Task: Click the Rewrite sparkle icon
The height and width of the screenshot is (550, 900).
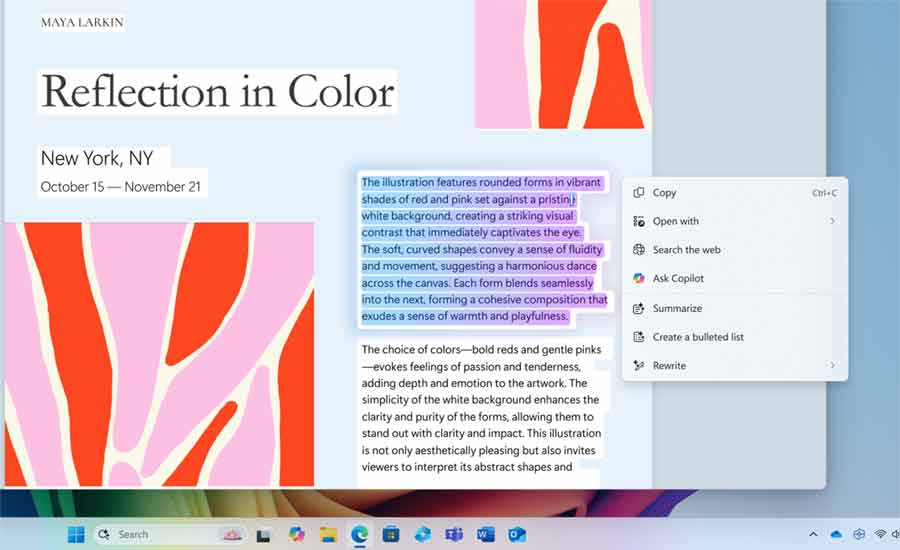Action: pyautogui.click(x=638, y=366)
